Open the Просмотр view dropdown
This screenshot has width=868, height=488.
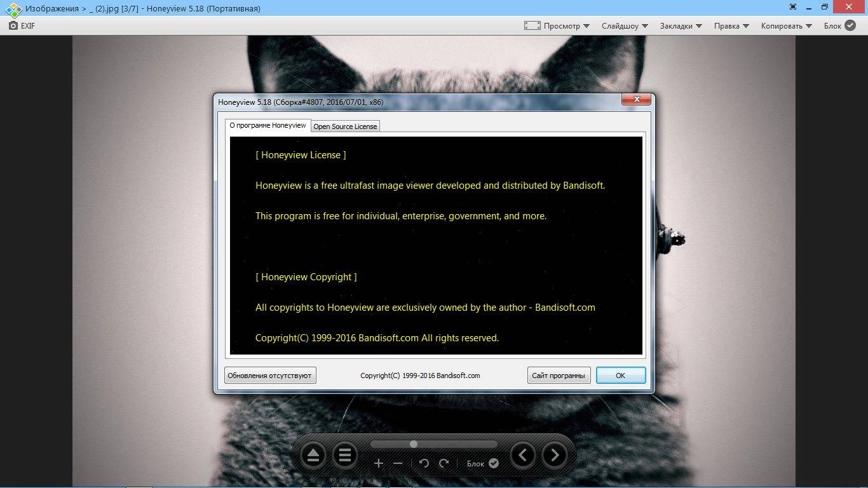click(x=557, y=26)
